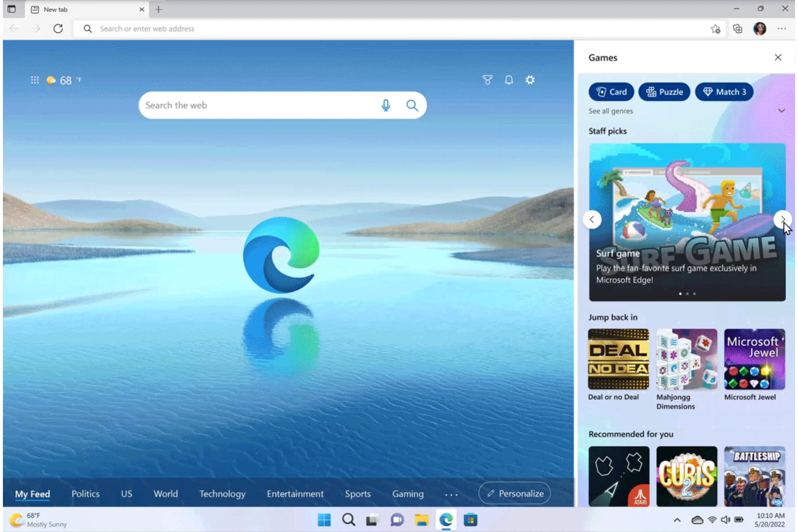Click the notifications bell icon

click(x=509, y=79)
